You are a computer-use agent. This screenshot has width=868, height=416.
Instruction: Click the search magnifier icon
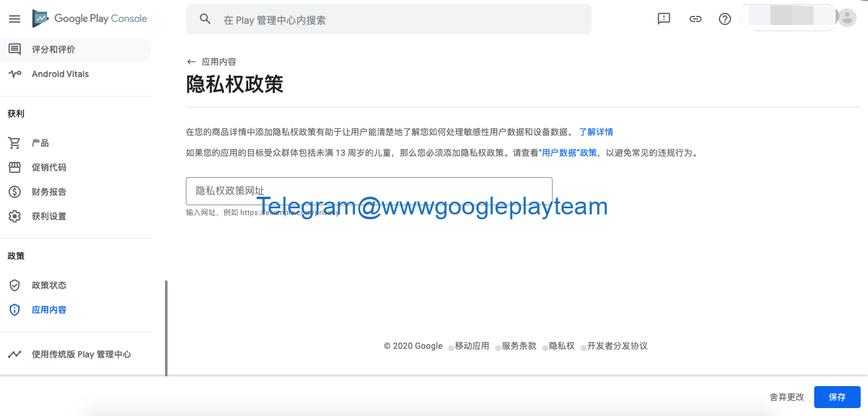tap(205, 19)
